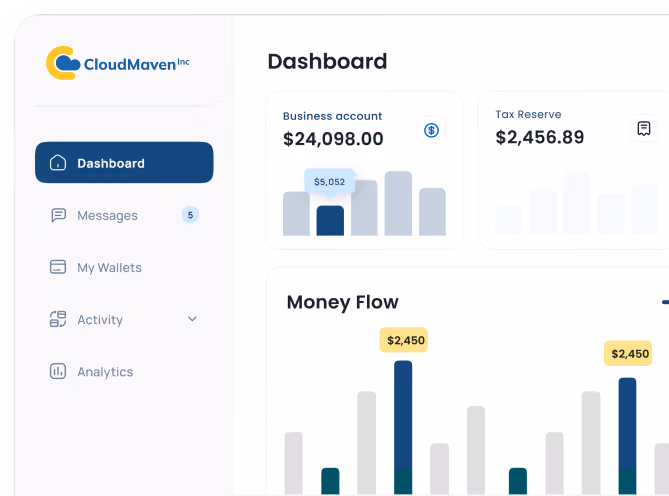Select the dark blue bar in Business account chart

tap(330, 220)
